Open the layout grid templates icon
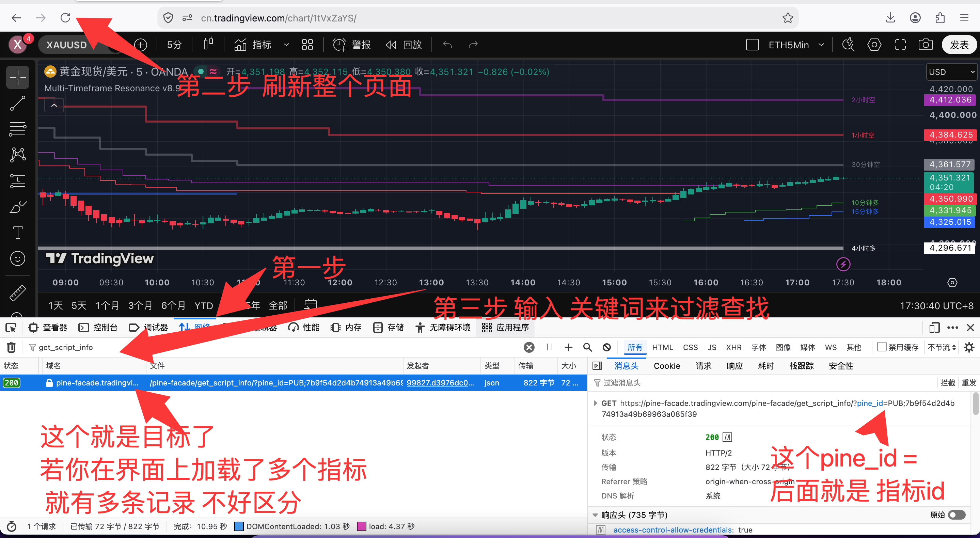980x538 pixels. click(307, 45)
